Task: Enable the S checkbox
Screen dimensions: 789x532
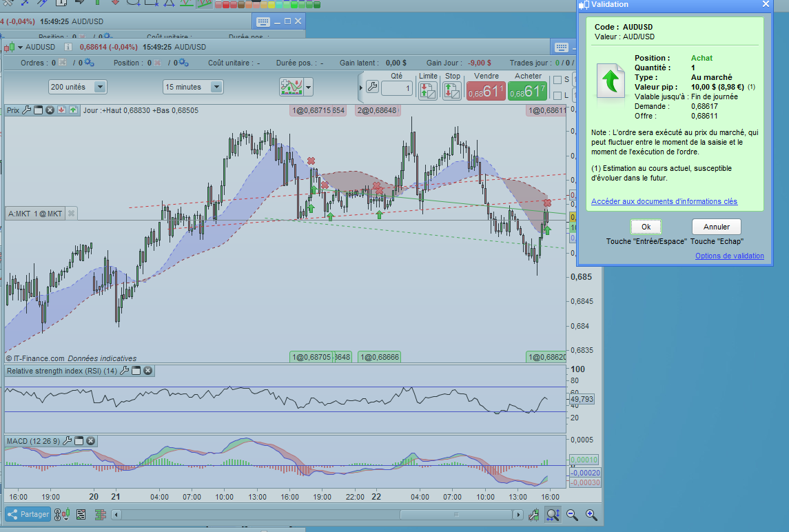Action: click(x=557, y=80)
